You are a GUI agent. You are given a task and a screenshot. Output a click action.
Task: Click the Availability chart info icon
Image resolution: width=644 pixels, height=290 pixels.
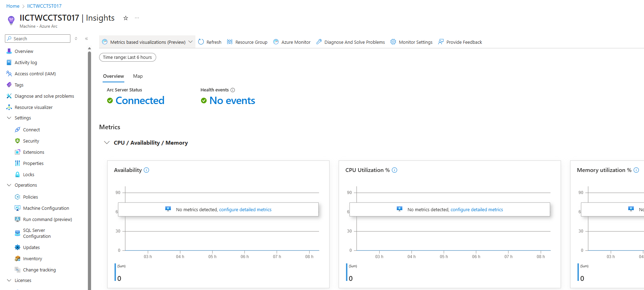point(146,170)
